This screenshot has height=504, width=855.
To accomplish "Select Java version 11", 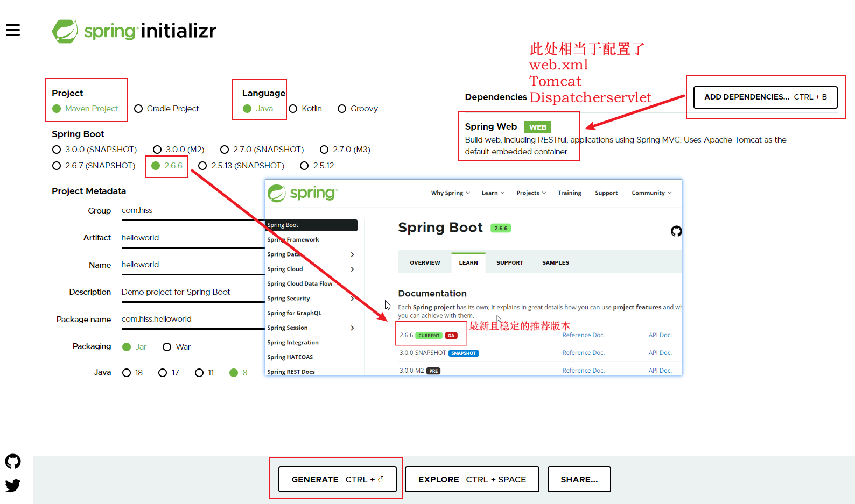I will pyautogui.click(x=205, y=373).
